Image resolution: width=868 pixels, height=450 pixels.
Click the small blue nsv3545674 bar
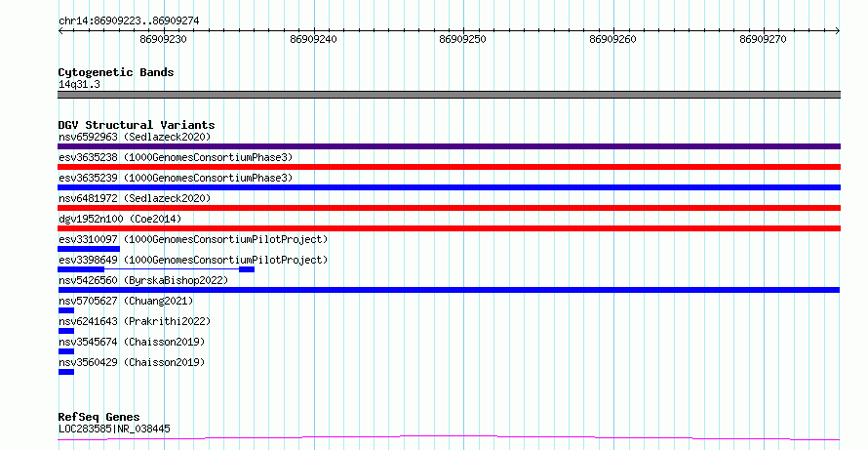(x=66, y=351)
